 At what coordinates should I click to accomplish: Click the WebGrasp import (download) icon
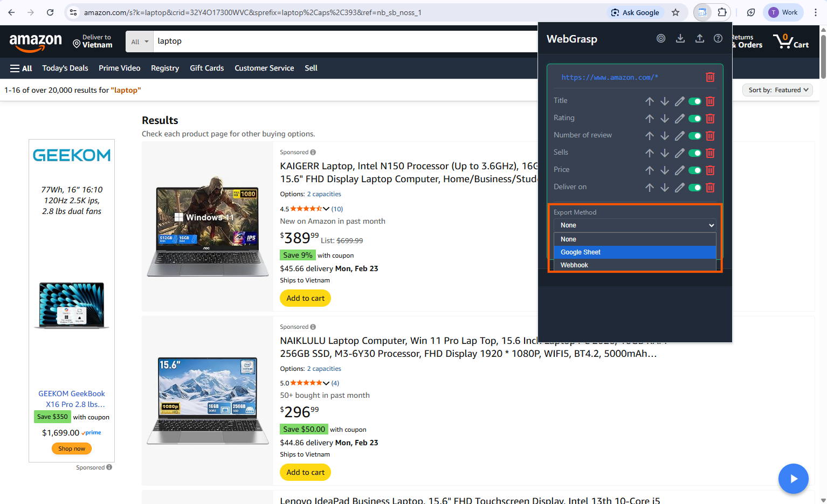(x=680, y=38)
